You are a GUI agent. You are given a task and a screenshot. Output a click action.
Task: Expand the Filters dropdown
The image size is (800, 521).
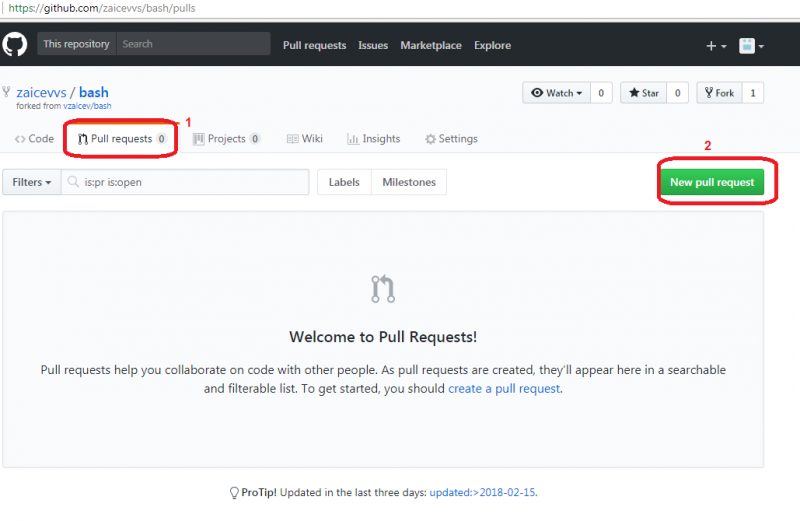pyautogui.click(x=32, y=183)
